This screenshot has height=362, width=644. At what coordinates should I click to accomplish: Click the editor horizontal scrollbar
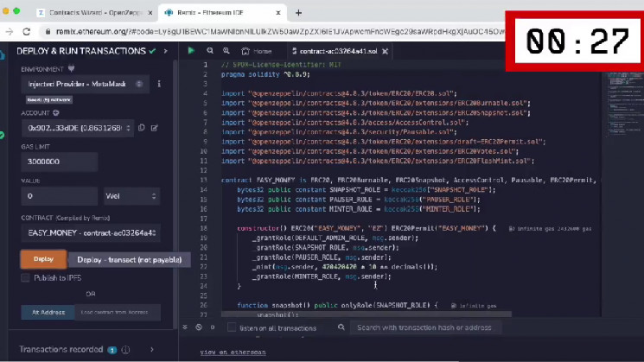point(367,314)
